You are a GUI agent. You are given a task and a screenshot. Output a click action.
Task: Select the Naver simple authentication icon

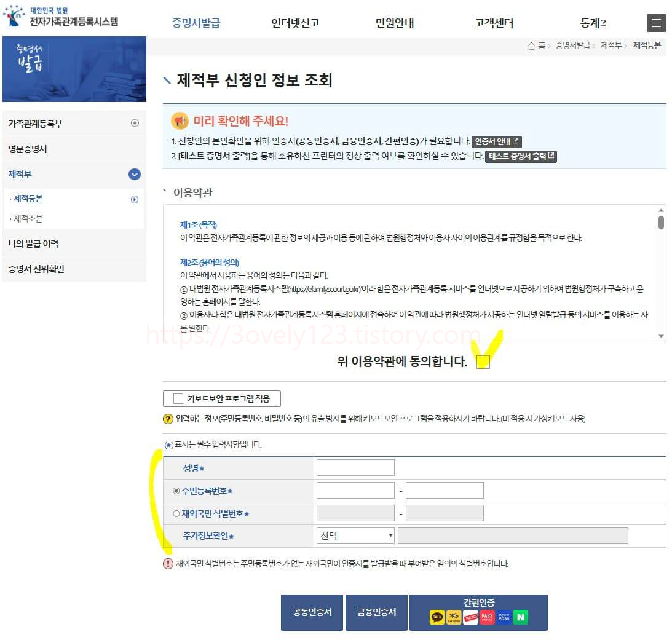(x=521, y=617)
